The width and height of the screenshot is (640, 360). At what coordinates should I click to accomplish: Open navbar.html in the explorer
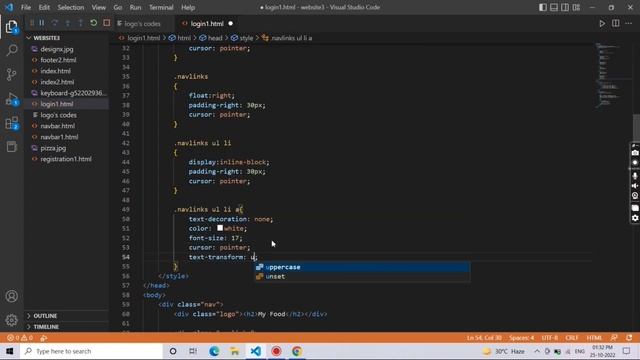click(x=58, y=126)
